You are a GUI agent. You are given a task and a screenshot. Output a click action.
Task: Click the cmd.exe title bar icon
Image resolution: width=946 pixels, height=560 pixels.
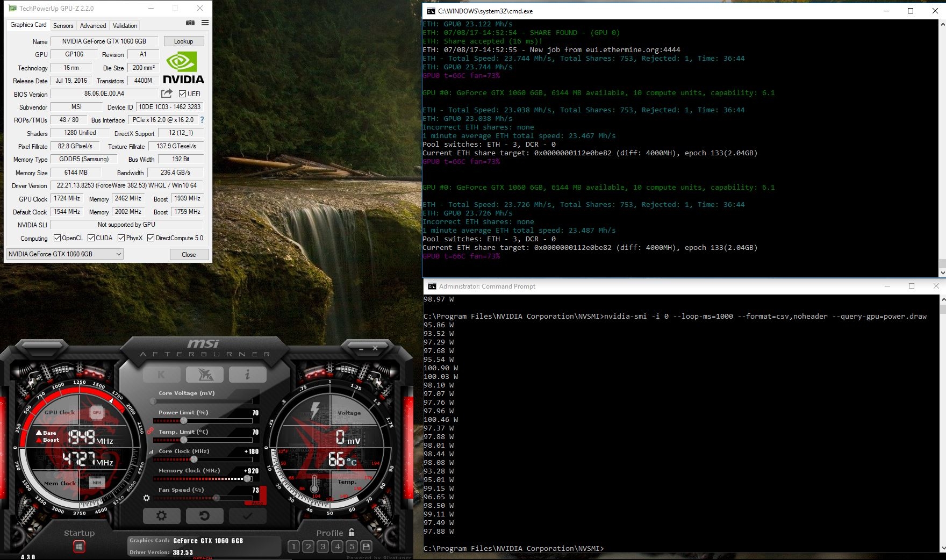pos(431,11)
